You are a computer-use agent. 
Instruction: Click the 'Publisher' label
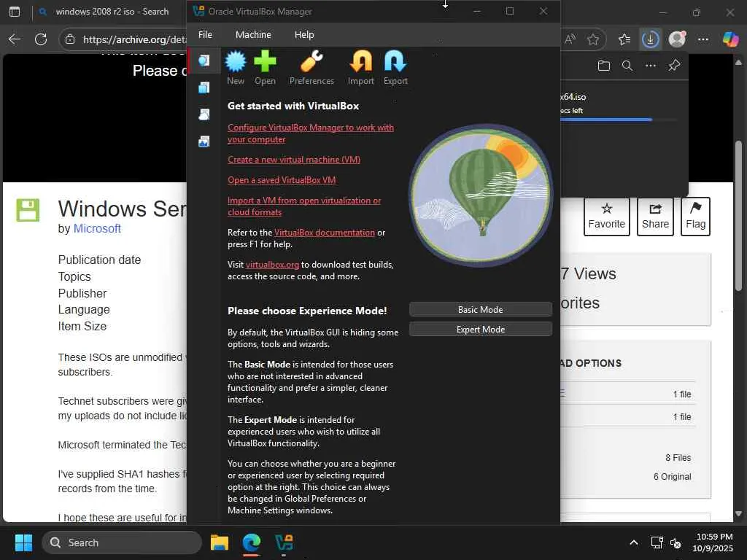point(82,293)
